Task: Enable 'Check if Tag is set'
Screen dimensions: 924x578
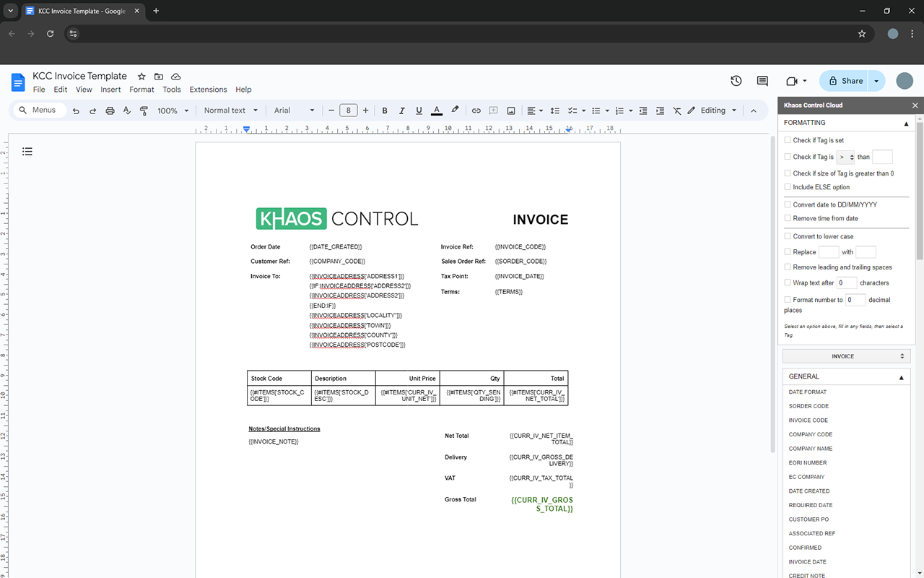Action: (788, 140)
